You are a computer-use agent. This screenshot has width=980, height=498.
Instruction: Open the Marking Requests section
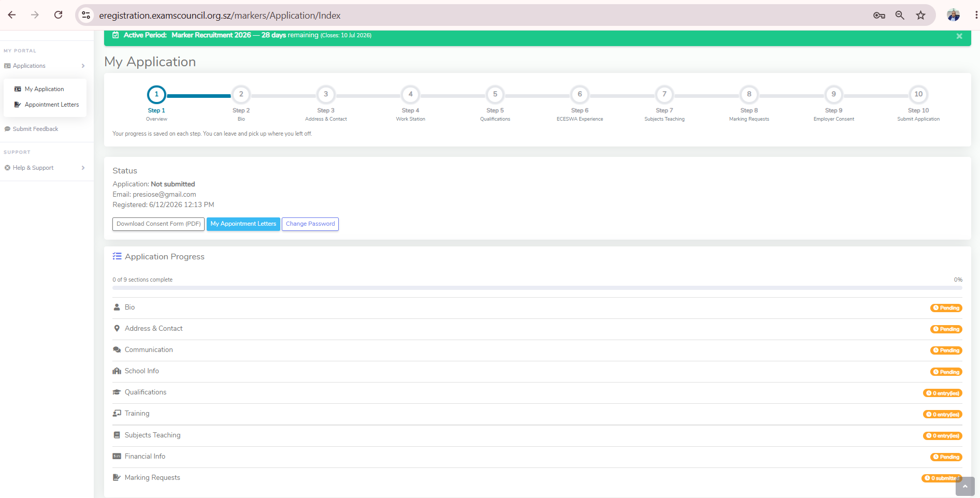click(537, 478)
